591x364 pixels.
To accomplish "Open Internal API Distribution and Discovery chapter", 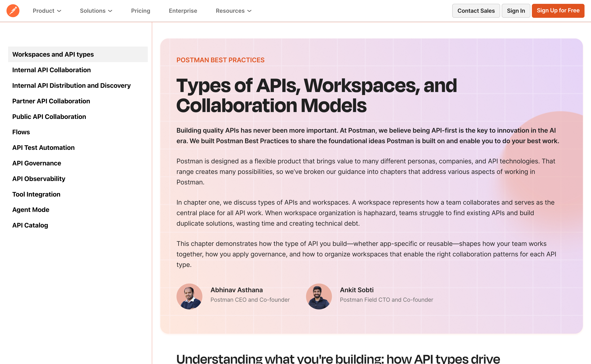I will pyautogui.click(x=71, y=86).
